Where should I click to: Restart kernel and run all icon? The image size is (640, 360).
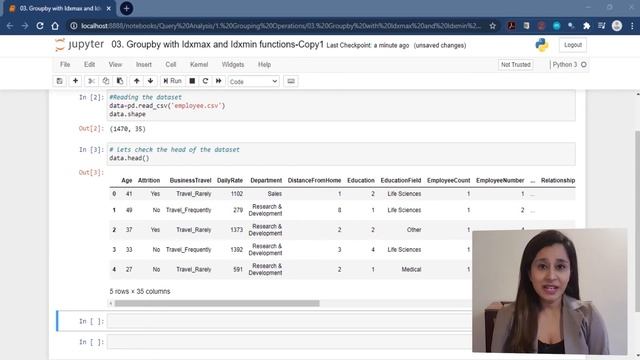click(x=219, y=81)
